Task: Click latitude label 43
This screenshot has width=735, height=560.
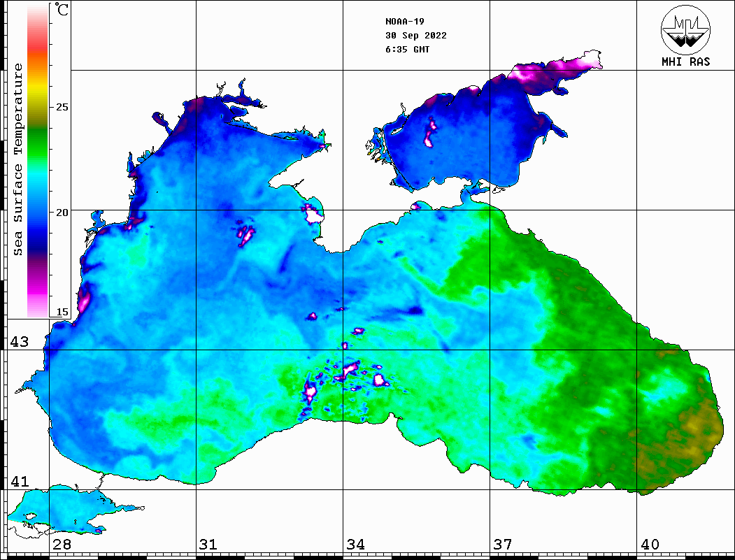Action: click(20, 342)
